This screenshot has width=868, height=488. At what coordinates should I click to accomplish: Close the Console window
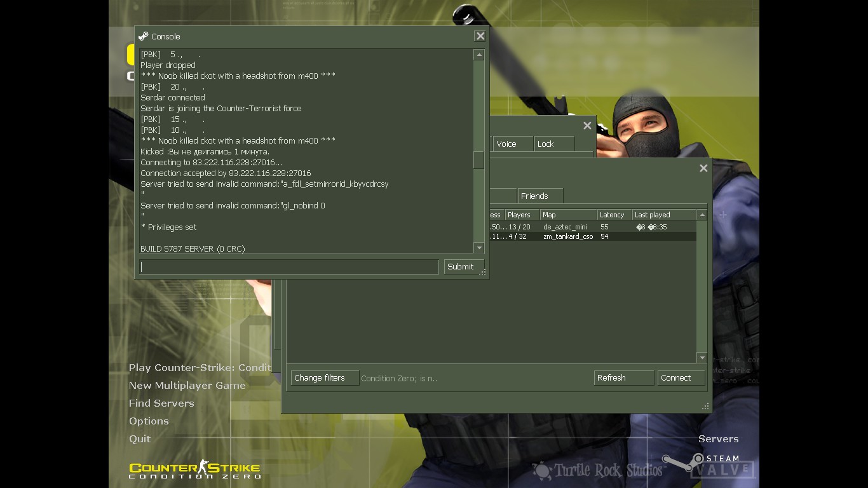(480, 36)
